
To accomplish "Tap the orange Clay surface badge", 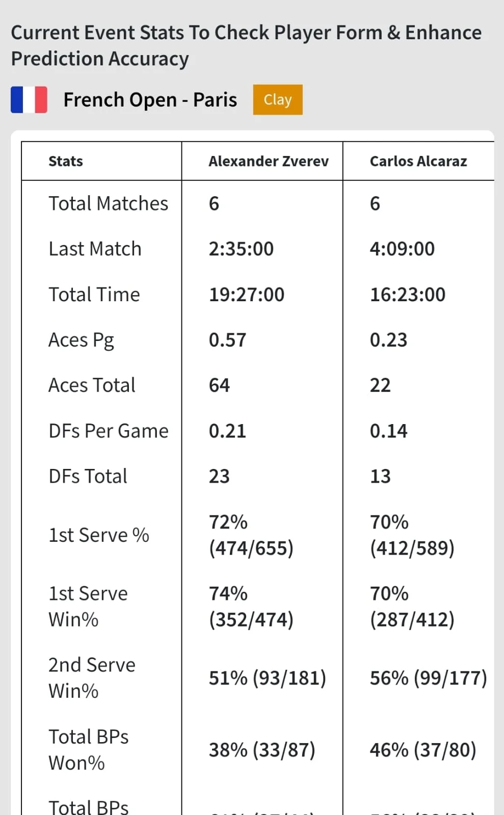I will tap(278, 99).
